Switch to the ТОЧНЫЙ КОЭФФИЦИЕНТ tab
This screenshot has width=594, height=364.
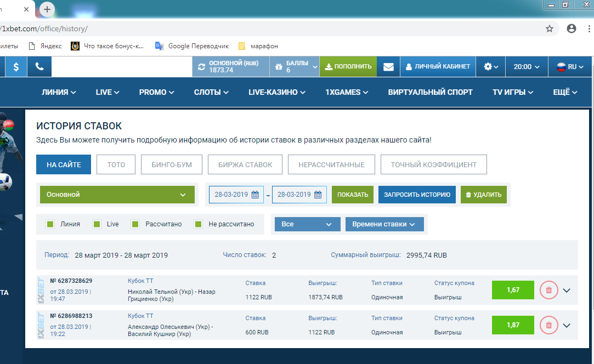(434, 164)
